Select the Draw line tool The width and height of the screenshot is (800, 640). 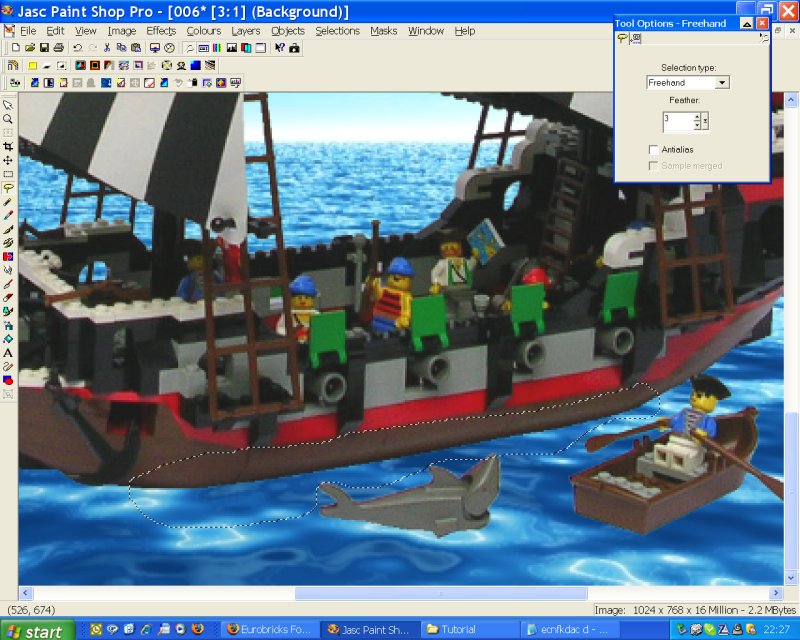[x=8, y=367]
